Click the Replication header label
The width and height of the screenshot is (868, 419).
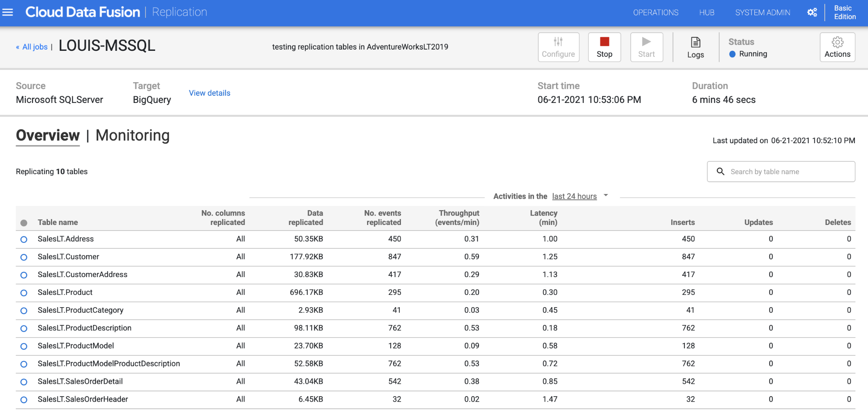pos(180,12)
